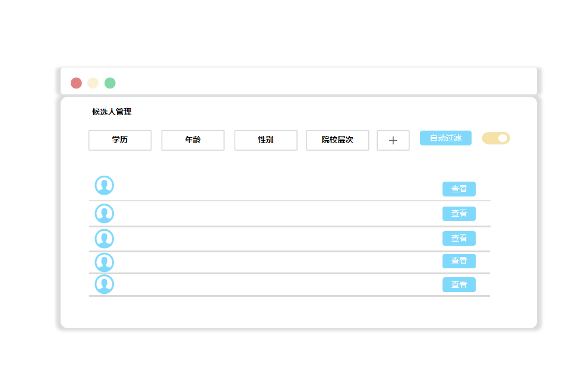View the first candidate with 查看

[x=459, y=189]
